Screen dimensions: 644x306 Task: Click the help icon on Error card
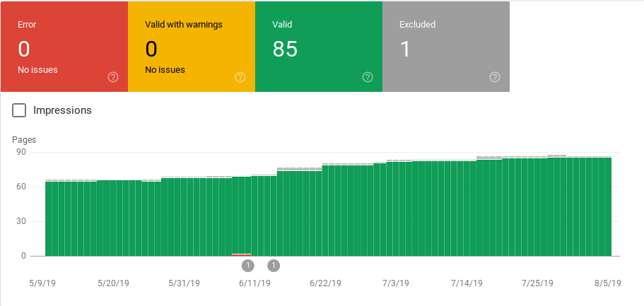pyautogui.click(x=113, y=77)
